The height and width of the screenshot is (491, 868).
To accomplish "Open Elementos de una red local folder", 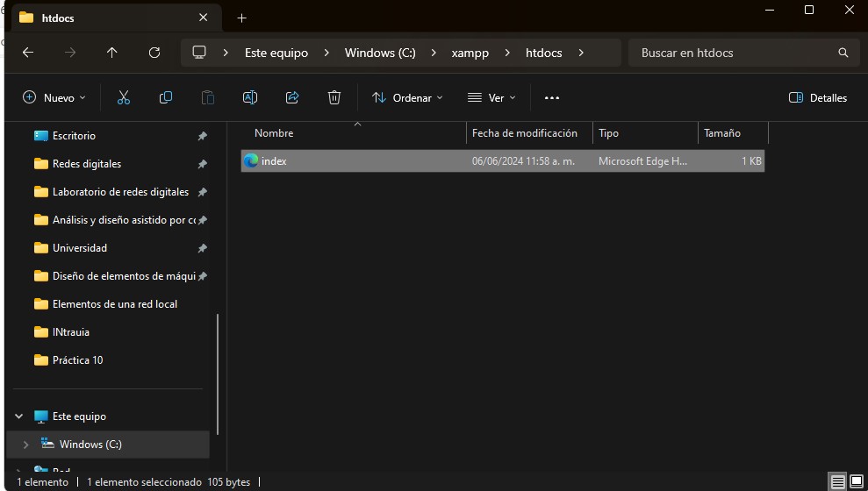I will 115,304.
